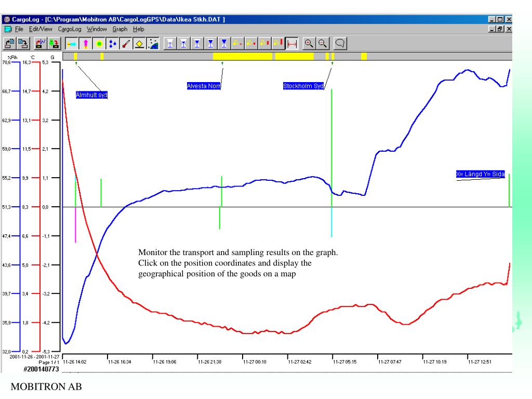Click the 11-27 00:10 time label
This screenshot has height=399, width=532.
click(255, 362)
